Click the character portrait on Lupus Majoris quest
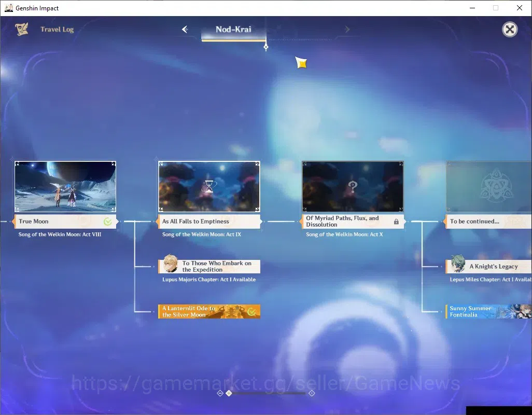 coord(170,264)
